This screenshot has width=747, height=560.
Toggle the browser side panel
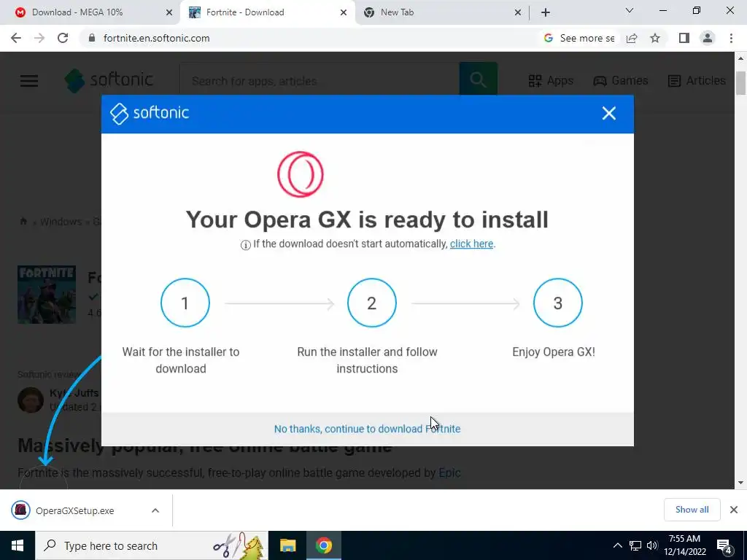pyautogui.click(x=684, y=38)
